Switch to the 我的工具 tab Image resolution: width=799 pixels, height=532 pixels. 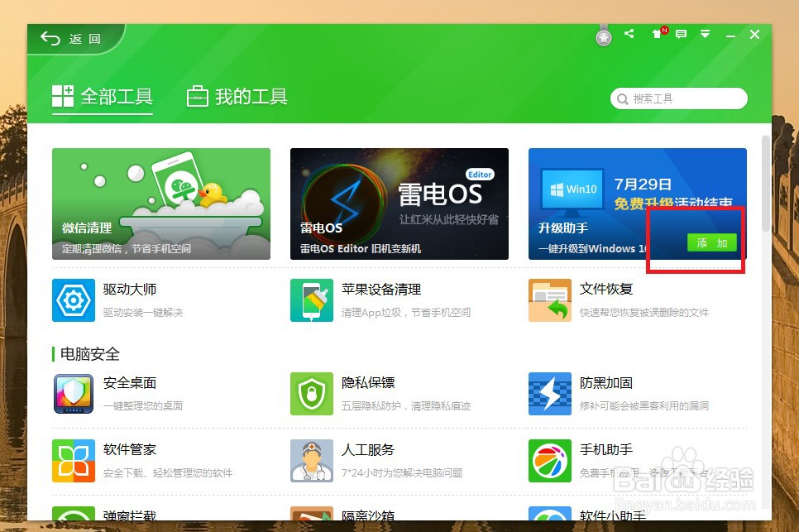tap(237, 96)
